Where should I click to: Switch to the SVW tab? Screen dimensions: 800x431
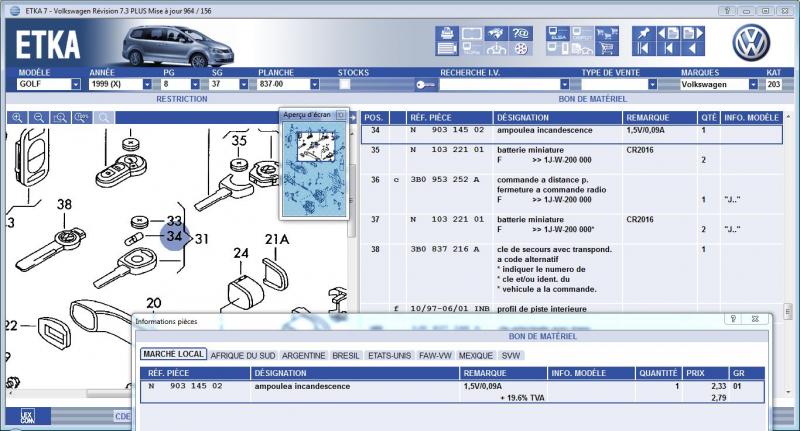[x=511, y=356]
